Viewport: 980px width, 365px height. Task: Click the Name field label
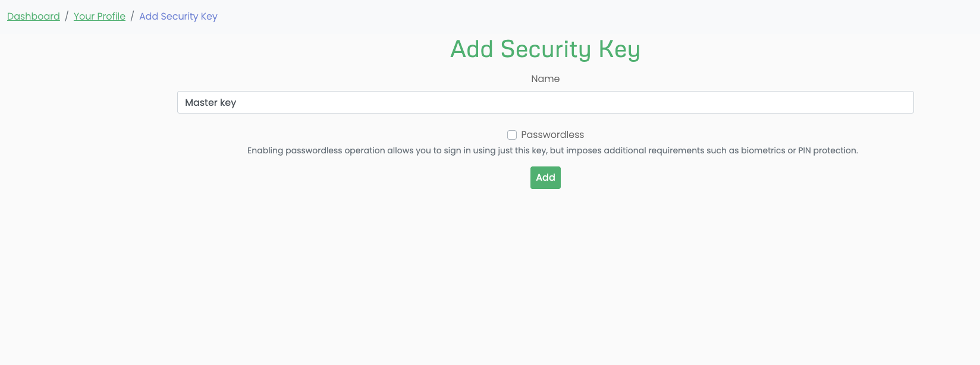(545, 78)
